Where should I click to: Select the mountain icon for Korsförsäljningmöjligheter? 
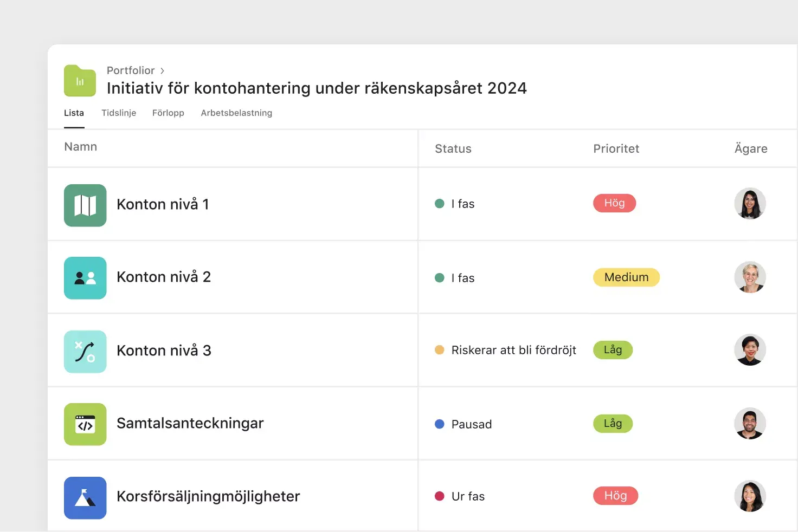click(85, 497)
